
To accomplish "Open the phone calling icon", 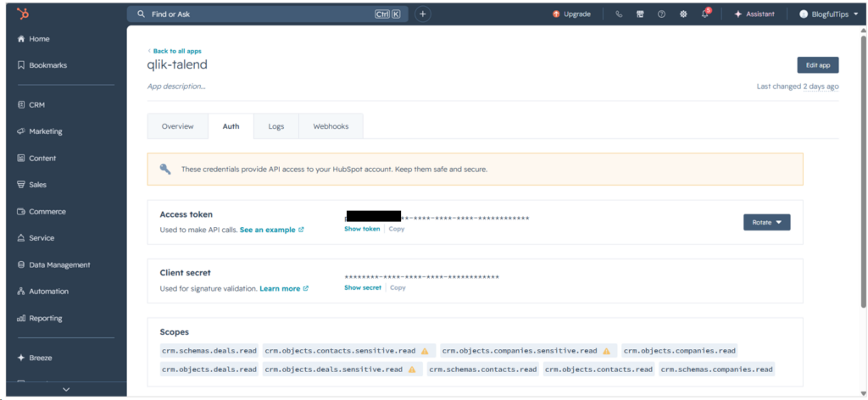I will pyautogui.click(x=619, y=14).
